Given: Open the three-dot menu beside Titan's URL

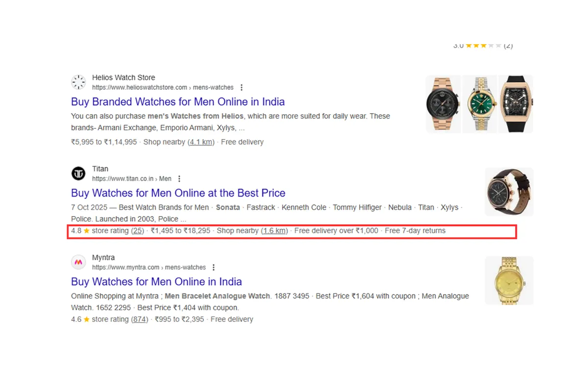Looking at the screenshot, I should pyautogui.click(x=179, y=178).
